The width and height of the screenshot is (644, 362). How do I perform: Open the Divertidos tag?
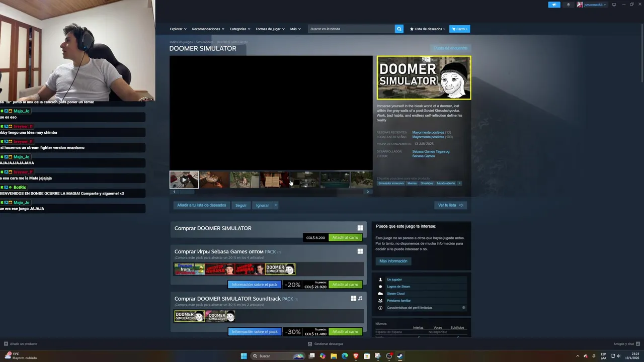click(427, 183)
